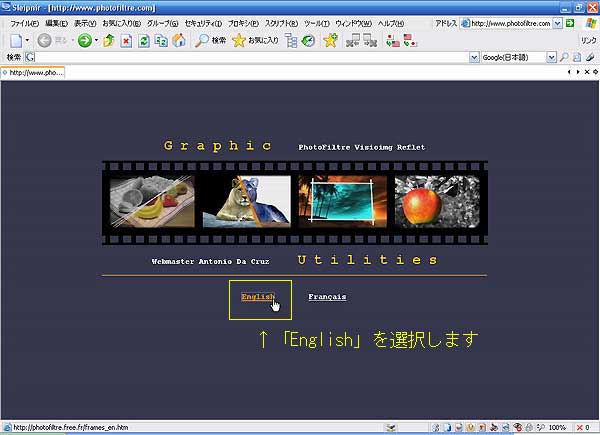Click the red apple thumbnail

tap(437, 202)
